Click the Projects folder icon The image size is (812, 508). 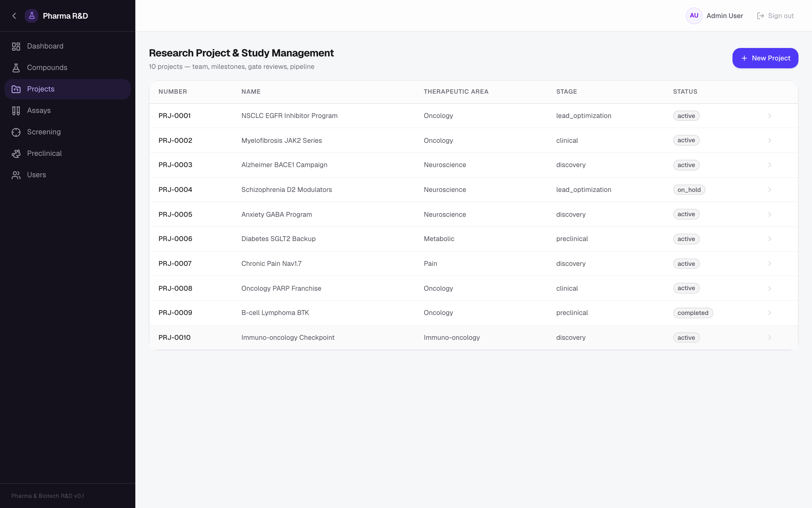coord(16,89)
